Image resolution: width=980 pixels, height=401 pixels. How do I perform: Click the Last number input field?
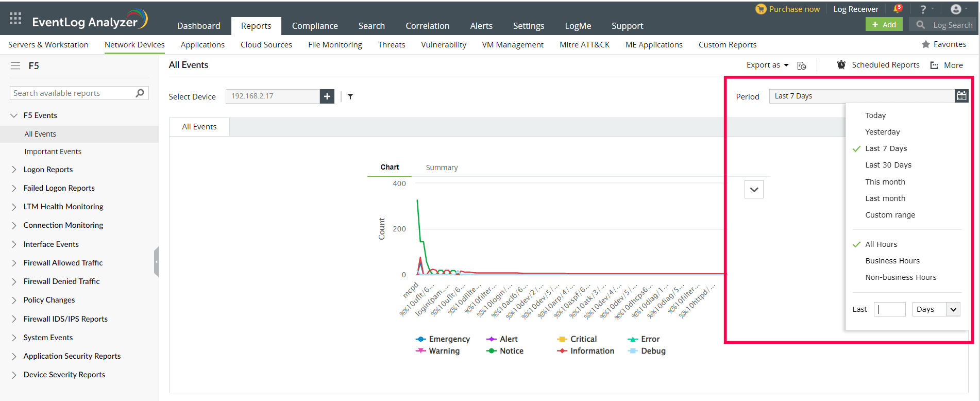890,309
